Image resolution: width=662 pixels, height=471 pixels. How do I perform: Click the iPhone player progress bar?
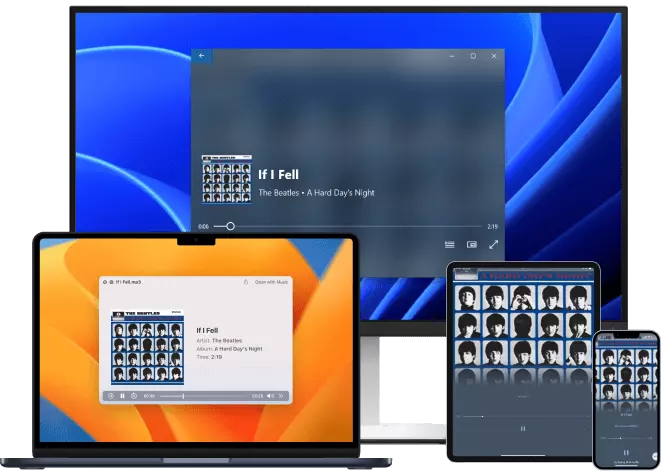[x=626, y=438]
